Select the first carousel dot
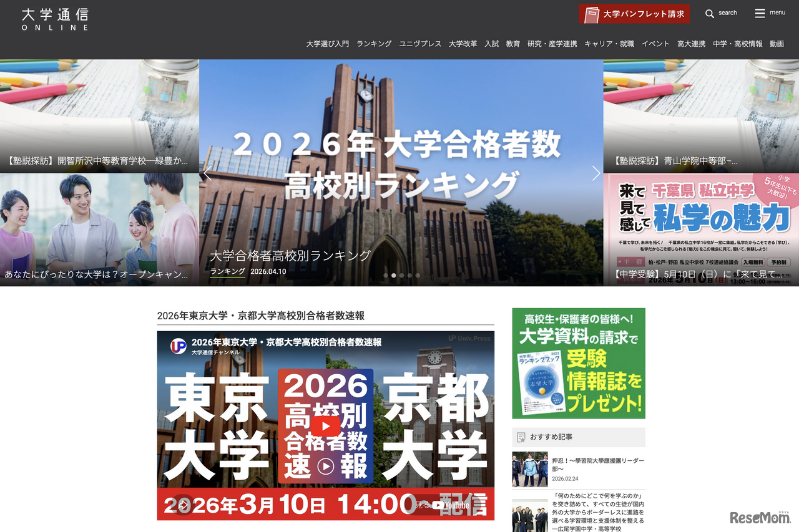This screenshot has width=799, height=532. (386, 275)
